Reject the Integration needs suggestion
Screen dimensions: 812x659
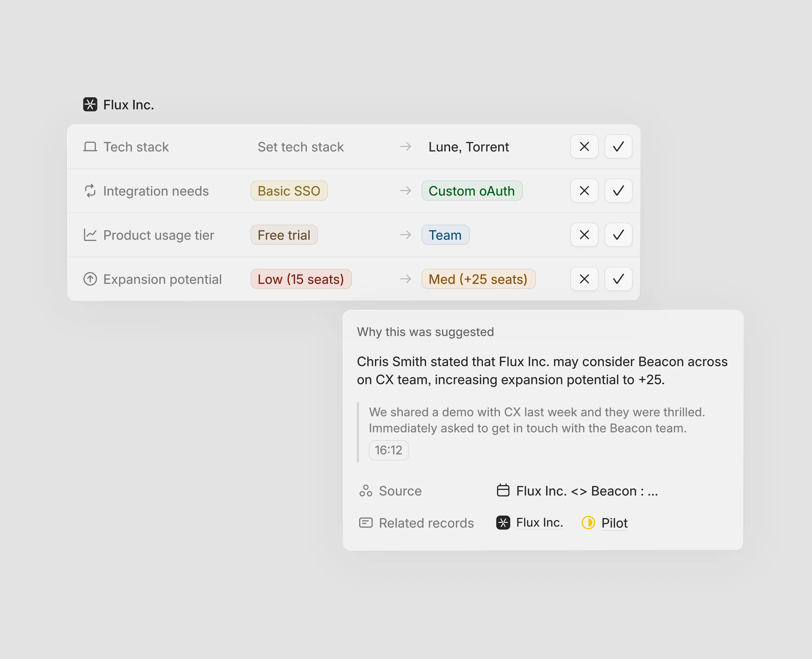584,191
